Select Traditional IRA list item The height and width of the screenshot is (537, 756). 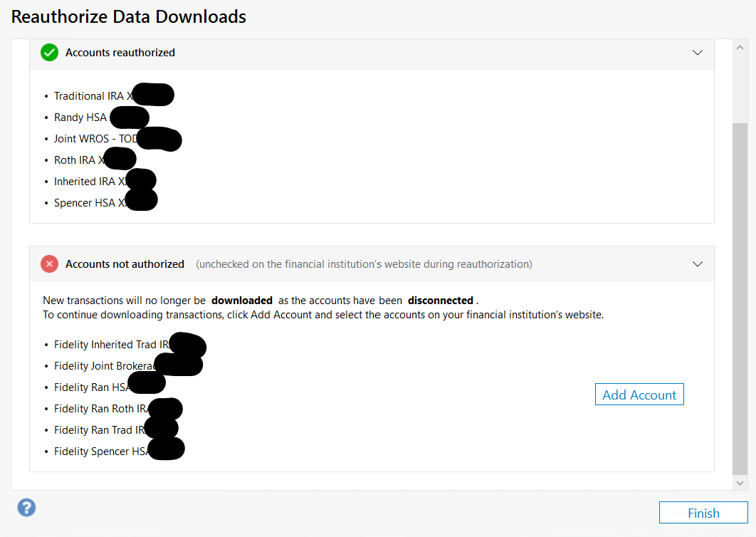[108, 95]
